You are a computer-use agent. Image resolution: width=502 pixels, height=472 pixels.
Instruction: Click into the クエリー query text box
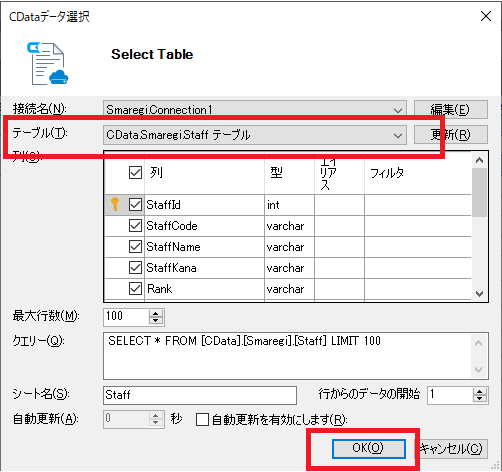coord(287,356)
